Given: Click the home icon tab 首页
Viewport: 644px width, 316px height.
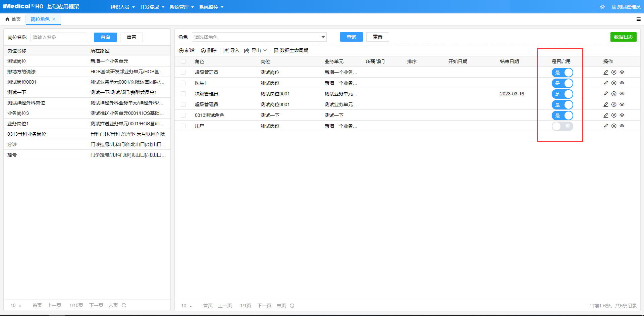Looking at the screenshot, I should pyautogui.click(x=13, y=19).
